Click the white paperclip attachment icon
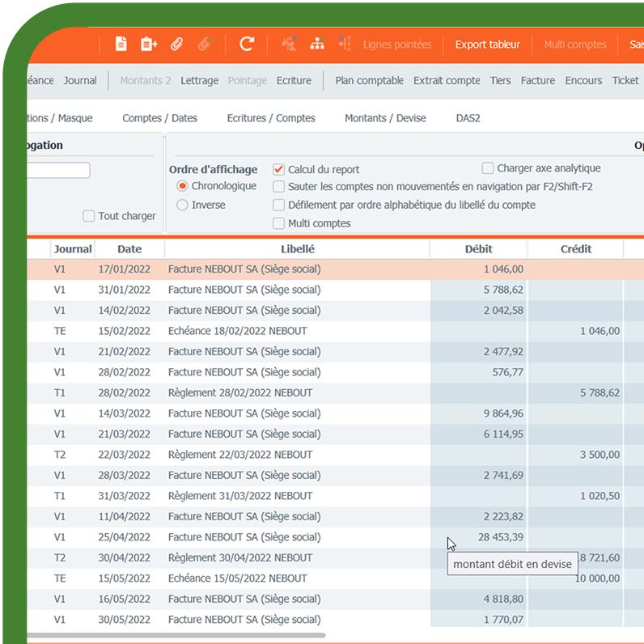 (176, 44)
